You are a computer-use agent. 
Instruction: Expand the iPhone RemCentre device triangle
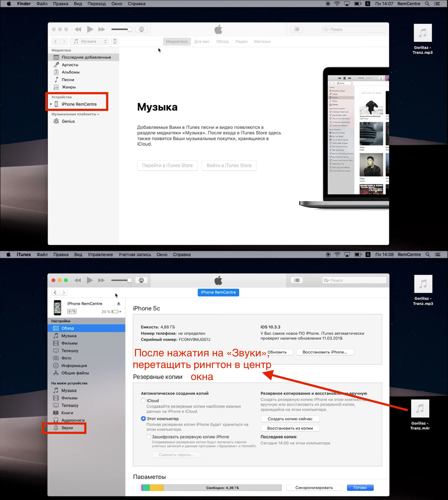[x=51, y=104]
